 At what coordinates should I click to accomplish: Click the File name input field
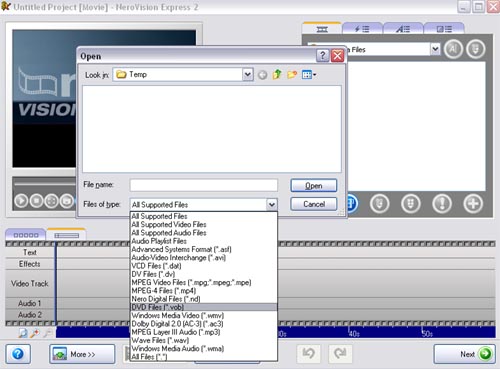click(204, 185)
